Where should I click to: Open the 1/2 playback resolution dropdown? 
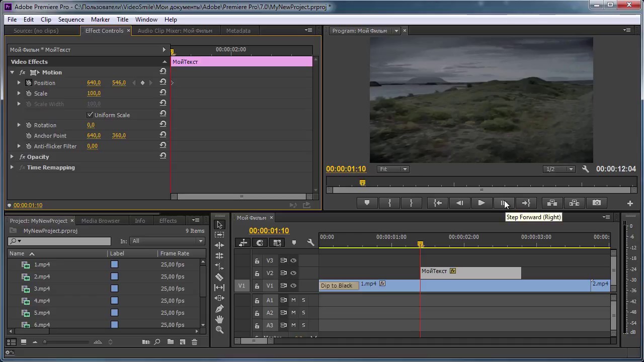(559, 169)
